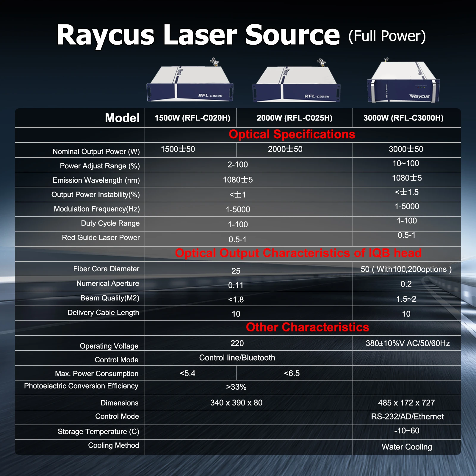Click the RFL-C025H laser source image
The width and height of the screenshot is (476, 476).
point(296,80)
